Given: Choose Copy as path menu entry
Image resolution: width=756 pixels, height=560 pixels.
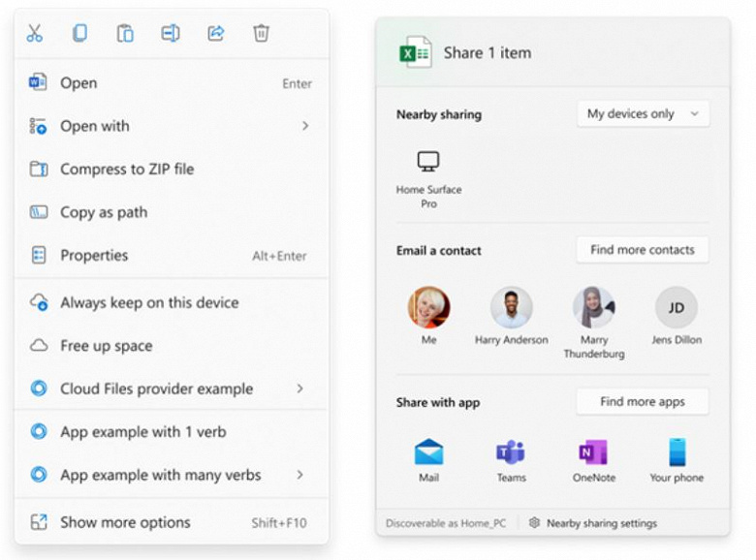Looking at the screenshot, I should [x=172, y=212].
